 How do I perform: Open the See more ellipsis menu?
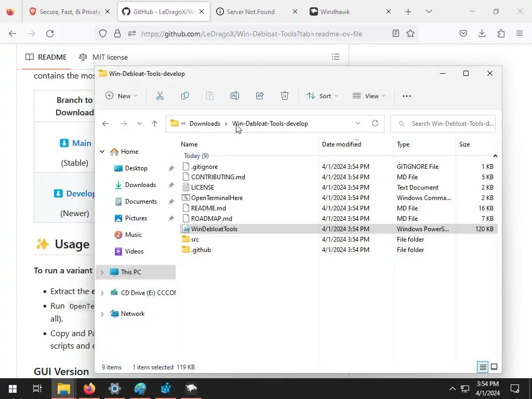[x=407, y=96]
